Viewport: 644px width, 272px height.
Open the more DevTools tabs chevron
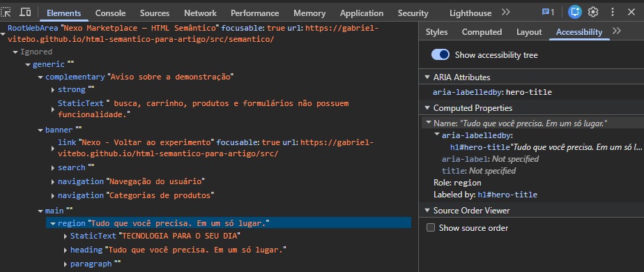[x=506, y=13]
